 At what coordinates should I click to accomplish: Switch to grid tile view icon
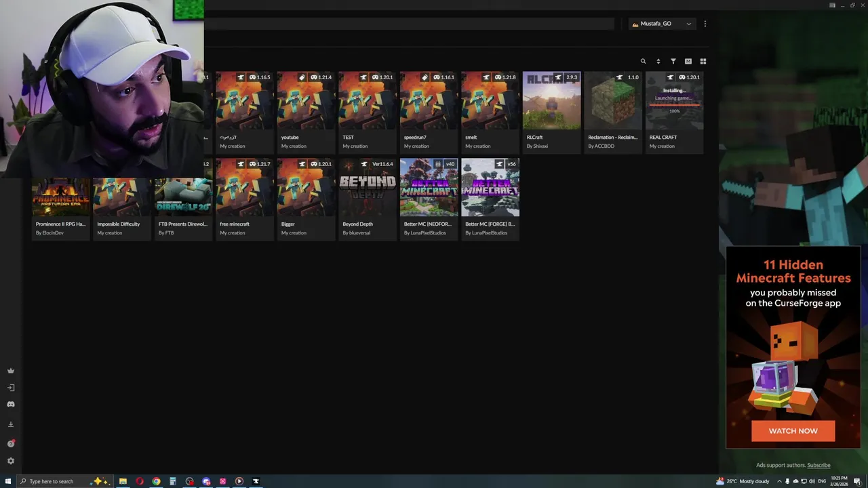pyautogui.click(x=703, y=61)
